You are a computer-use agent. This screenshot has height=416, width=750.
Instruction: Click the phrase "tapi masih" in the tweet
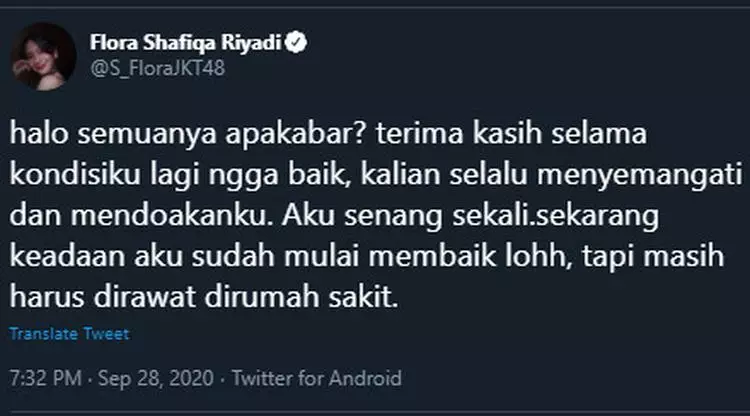point(652,257)
